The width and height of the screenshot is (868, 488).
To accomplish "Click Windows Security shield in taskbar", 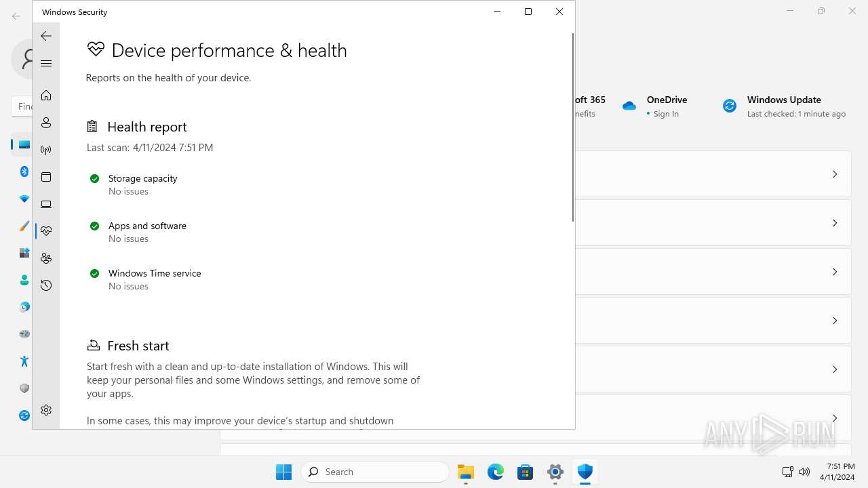I will [585, 472].
